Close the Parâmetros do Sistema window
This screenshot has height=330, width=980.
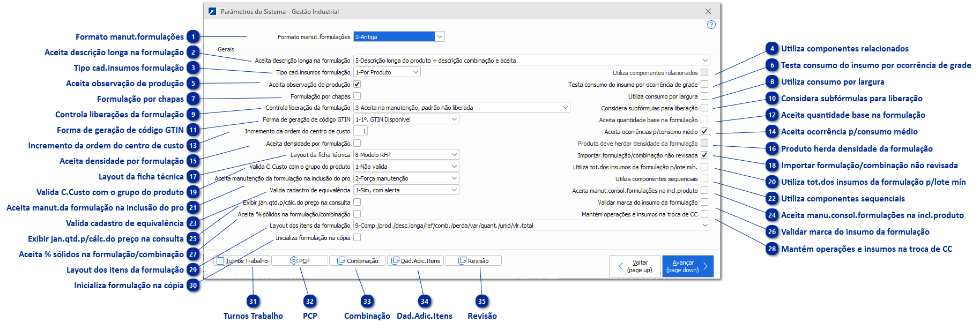[708, 11]
